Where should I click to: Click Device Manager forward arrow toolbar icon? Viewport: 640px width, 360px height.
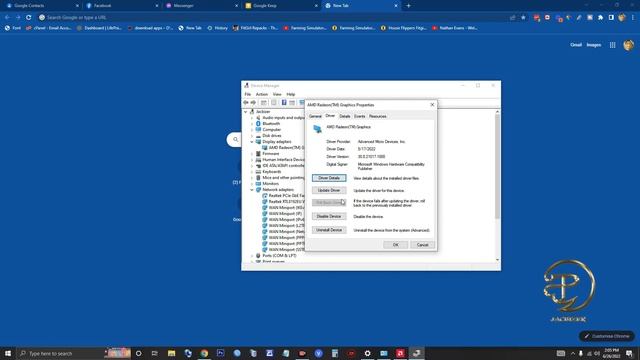point(253,102)
